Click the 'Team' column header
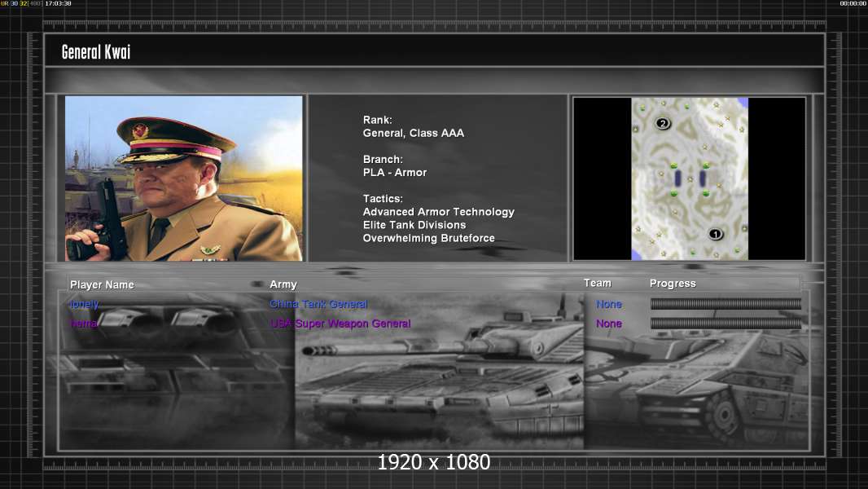This screenshot has height=489, width=868. point(598,283)
